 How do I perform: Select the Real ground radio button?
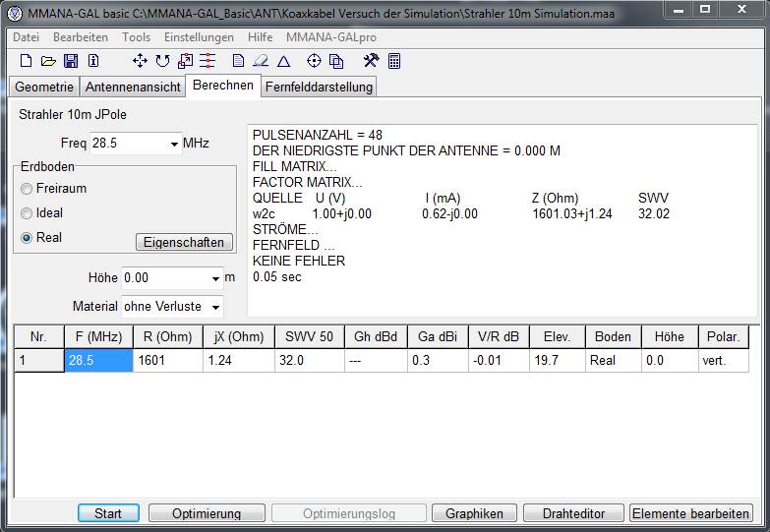(27, 238)
